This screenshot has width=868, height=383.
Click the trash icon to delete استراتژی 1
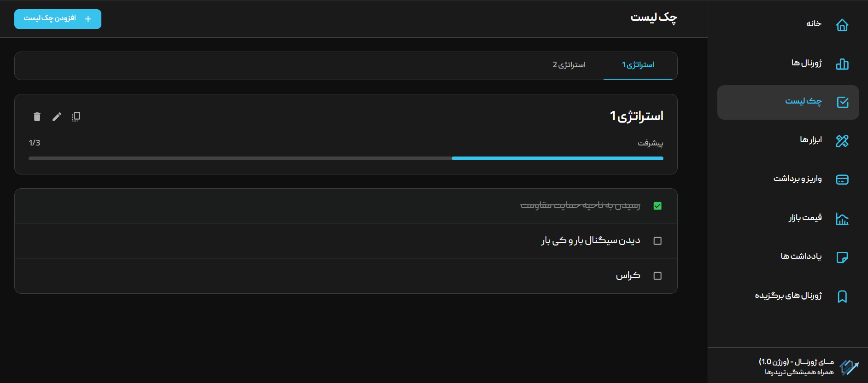click(x=37, y=117)
